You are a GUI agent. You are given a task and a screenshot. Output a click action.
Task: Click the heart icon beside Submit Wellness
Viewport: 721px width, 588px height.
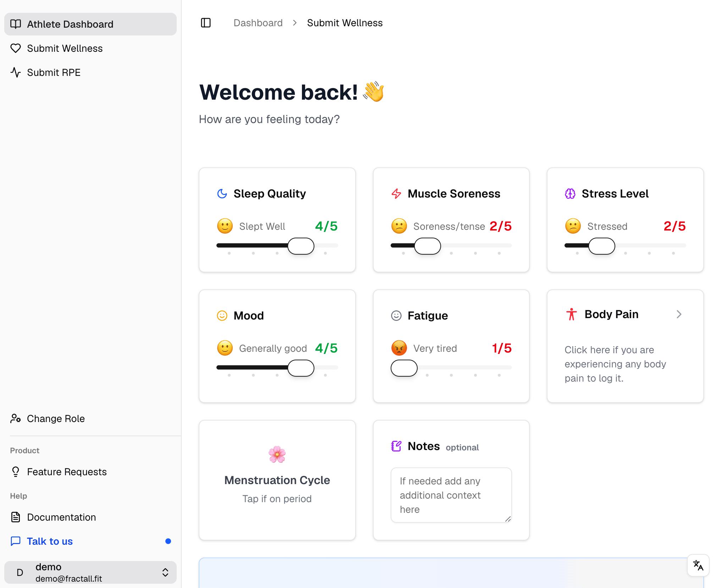tap(16, 48)
